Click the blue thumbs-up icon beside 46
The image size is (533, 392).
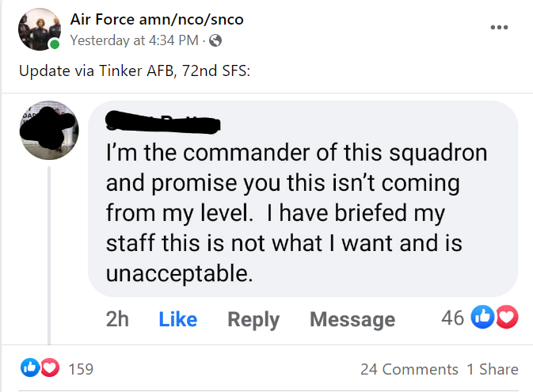(482, 316)
